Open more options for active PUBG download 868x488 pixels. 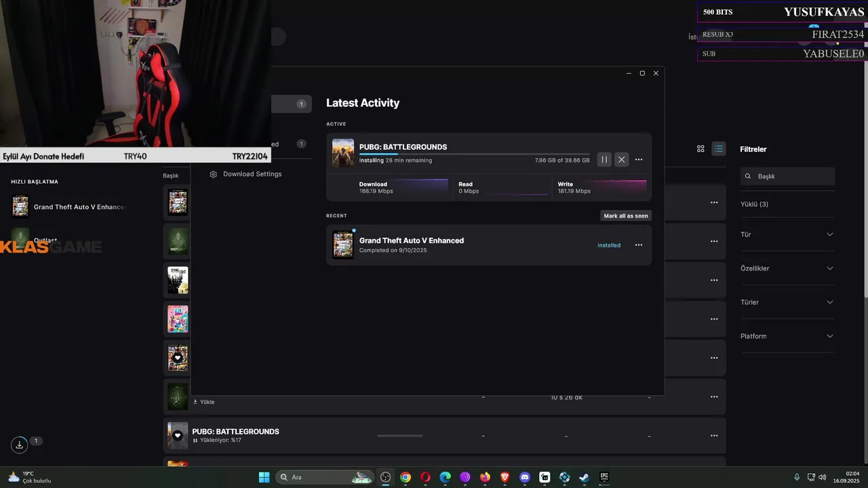639,160
